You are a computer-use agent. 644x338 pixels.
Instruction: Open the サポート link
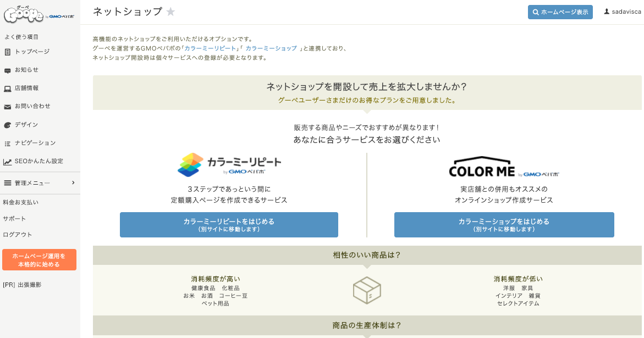pos(14,219)
